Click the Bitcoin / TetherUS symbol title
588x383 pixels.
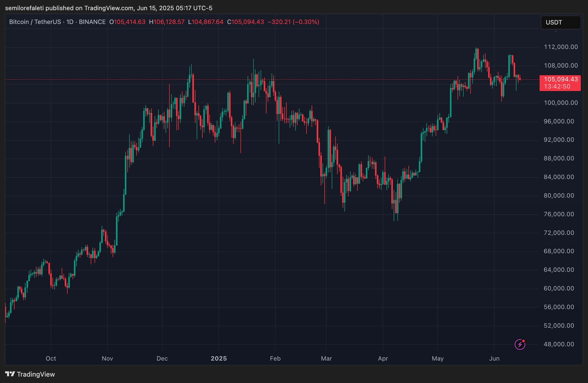(x=35, y=22)
